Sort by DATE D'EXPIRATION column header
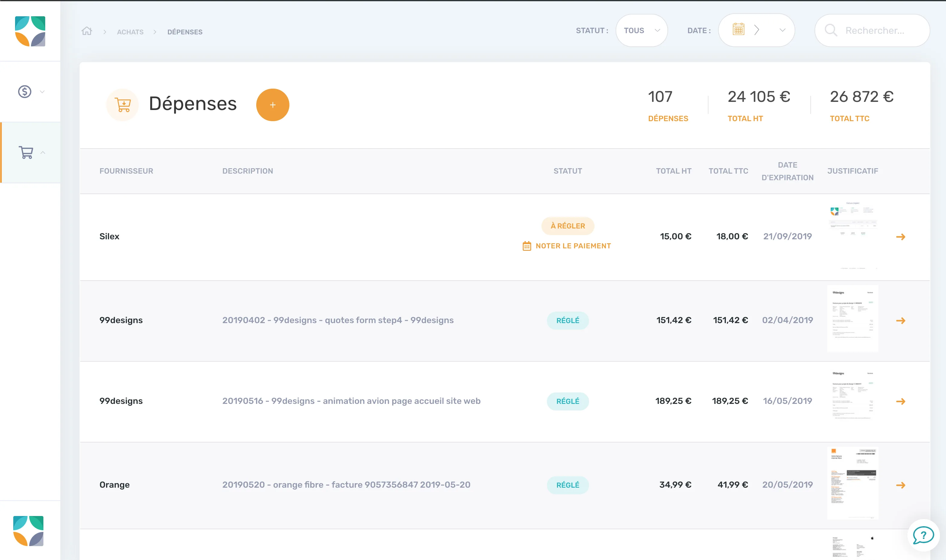This screenshot has height=560, width=946. point(787,171)
